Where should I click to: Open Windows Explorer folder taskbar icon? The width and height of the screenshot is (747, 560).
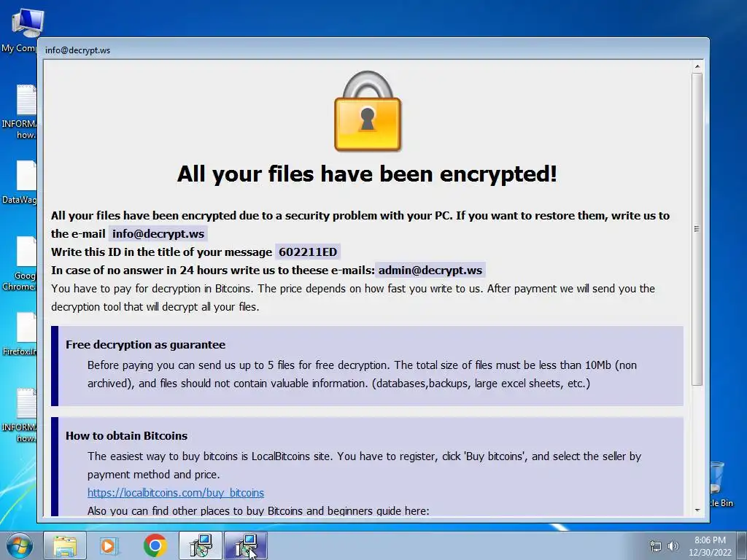click(x=65, y=546)
